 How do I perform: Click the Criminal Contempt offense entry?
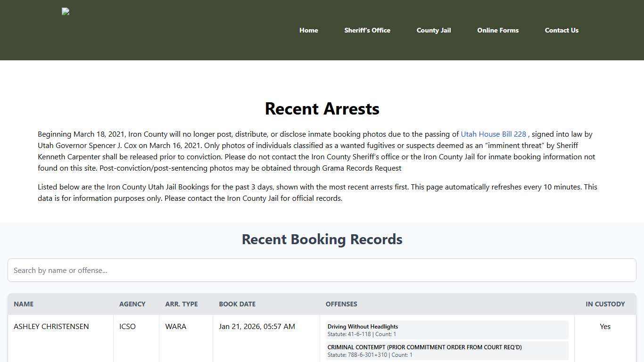click(447, 351)
